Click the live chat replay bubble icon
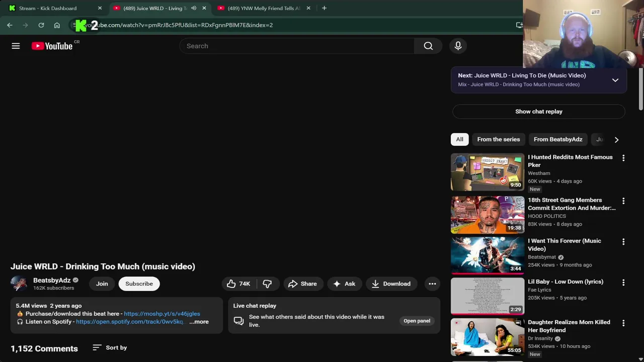This screenshot has height=362, width=644. tap(238, 321)
